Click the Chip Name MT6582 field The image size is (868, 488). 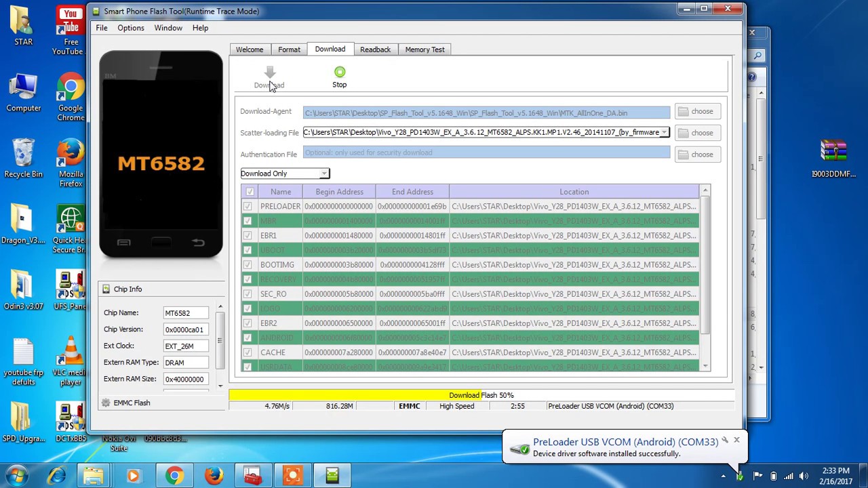186,313
